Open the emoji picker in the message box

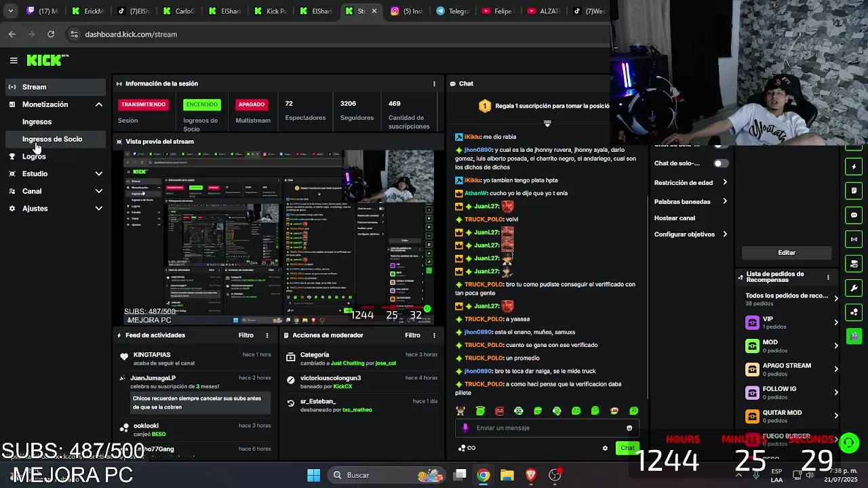(x=629, y=428)
